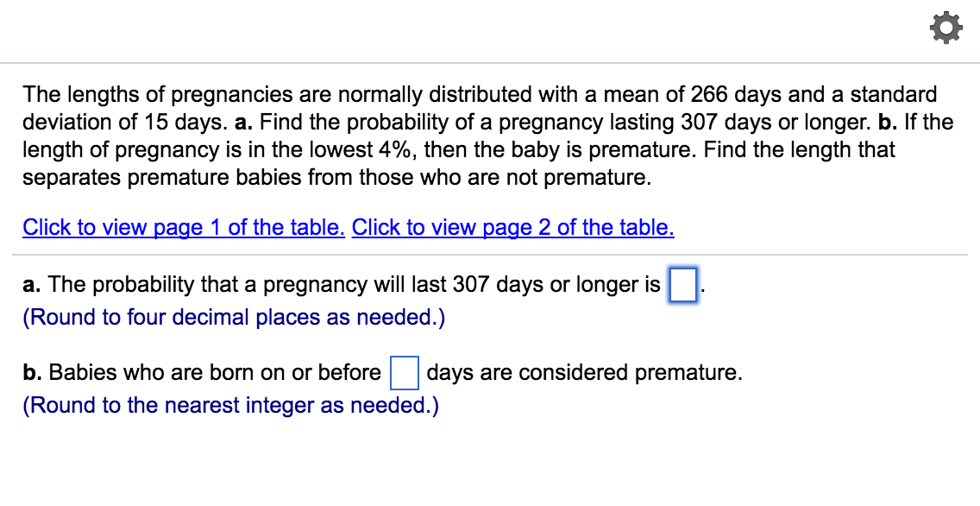Click the answer field next to 'days or longer is'
980x506 pixels.
(682, 284)
